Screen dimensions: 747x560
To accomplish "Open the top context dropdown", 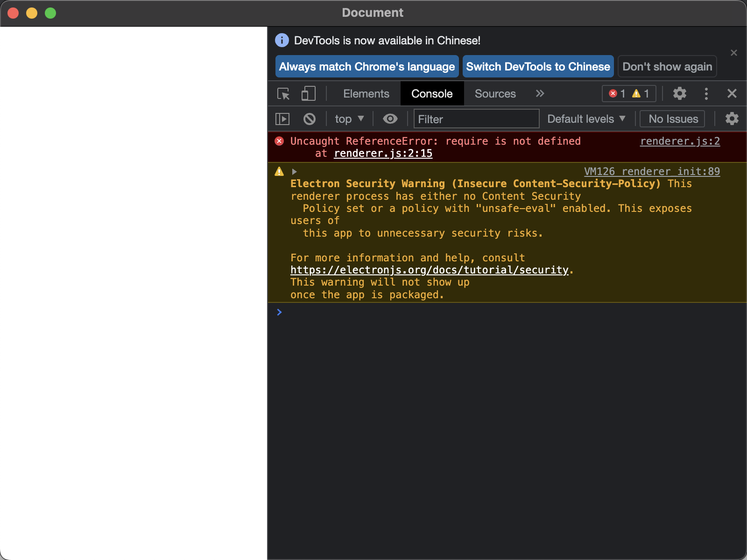I will [349, 119].
